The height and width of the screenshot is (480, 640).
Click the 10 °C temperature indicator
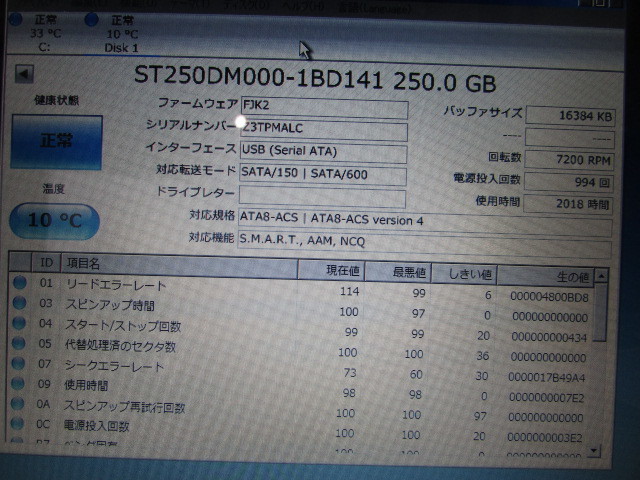[x=54, y=221]
